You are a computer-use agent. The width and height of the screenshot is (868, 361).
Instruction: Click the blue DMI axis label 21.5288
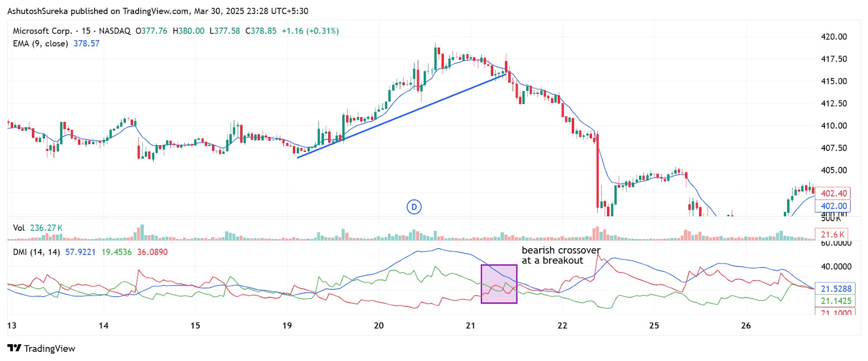pos(835,289)
